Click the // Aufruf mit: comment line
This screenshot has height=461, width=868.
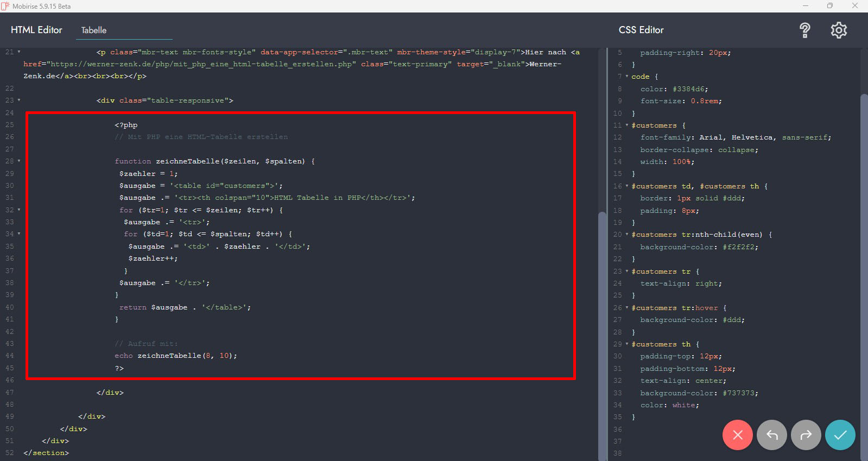point(146,344)
